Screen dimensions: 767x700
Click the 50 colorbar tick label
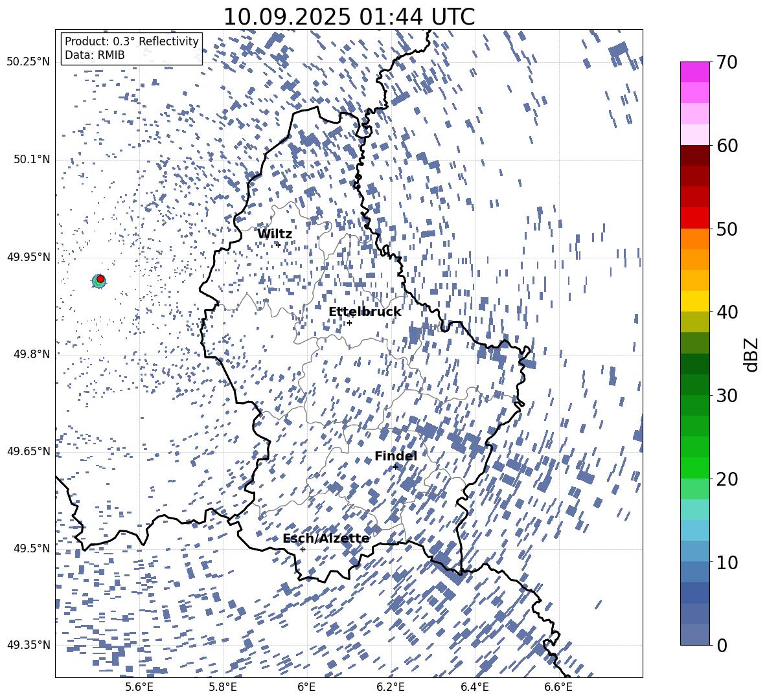pyautogui.click(x=727, y=229)
